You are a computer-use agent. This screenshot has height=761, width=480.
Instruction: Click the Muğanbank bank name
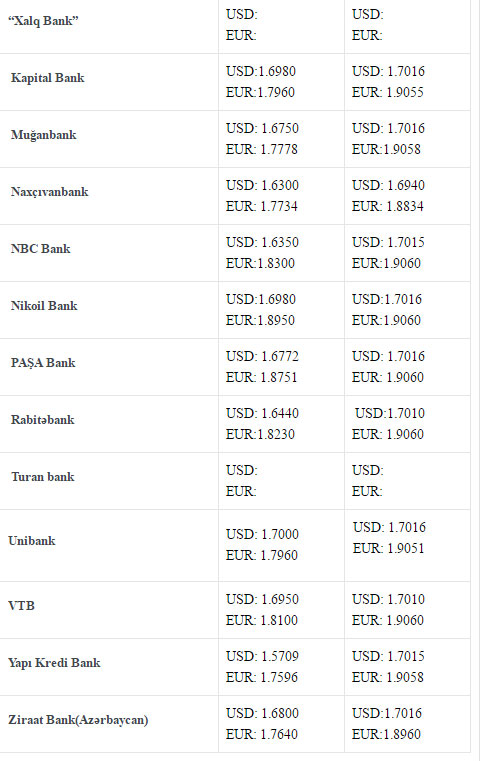click(x=44, y=135)
